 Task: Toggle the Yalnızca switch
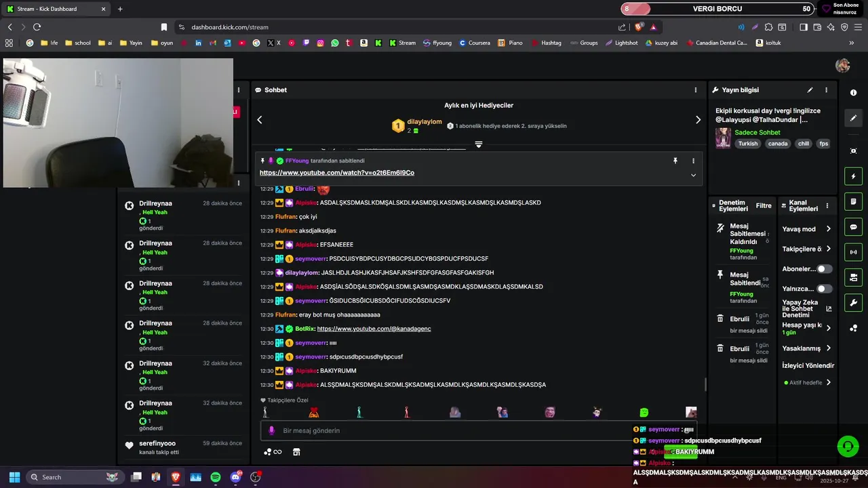coord(824,289)
